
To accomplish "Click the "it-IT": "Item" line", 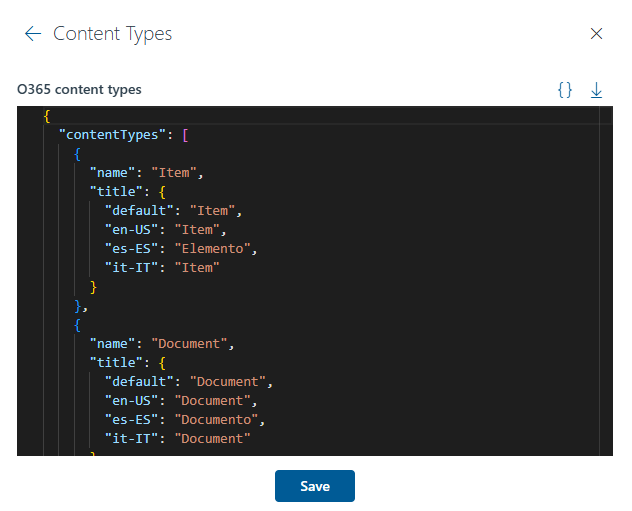I will coord(162,268).
